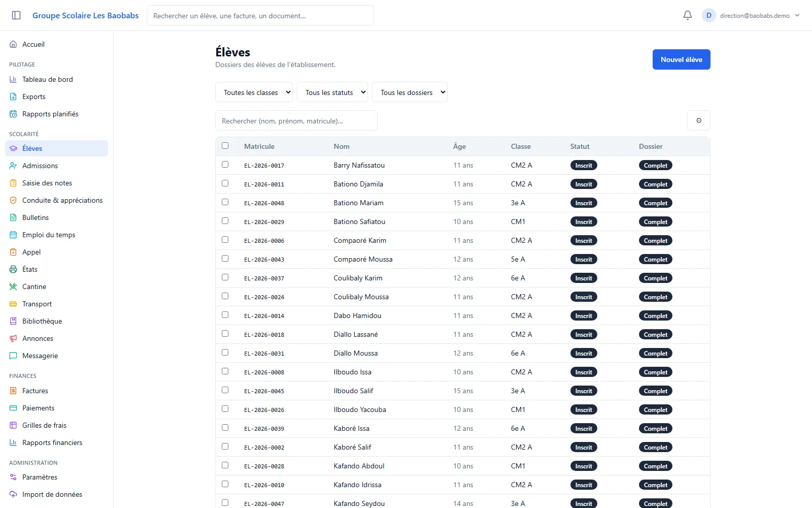Click the Emploi du temps calendar icon

click(x=13, y=235)
